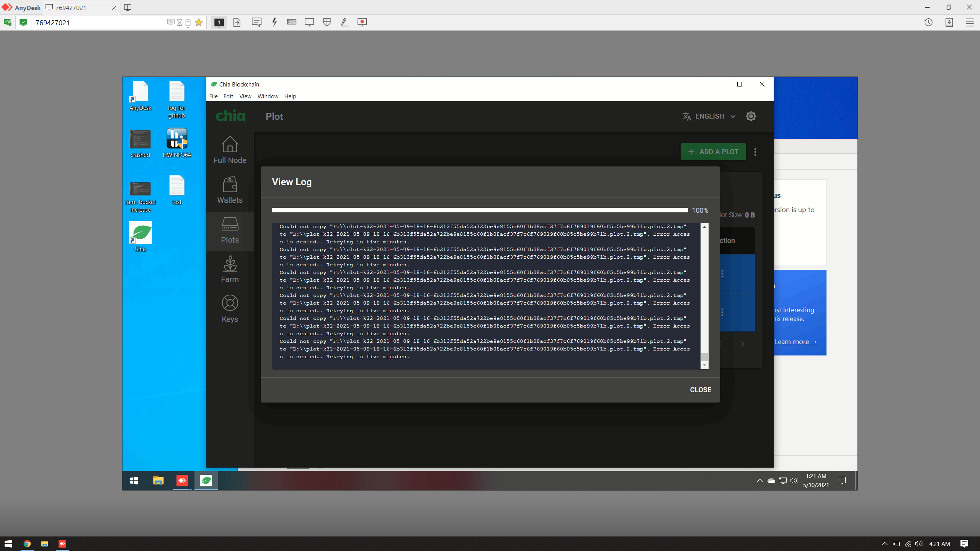Screen dimensions: 980x551
Task: Open Keys in Chia sidebar
Action: (x=230, y=309)
